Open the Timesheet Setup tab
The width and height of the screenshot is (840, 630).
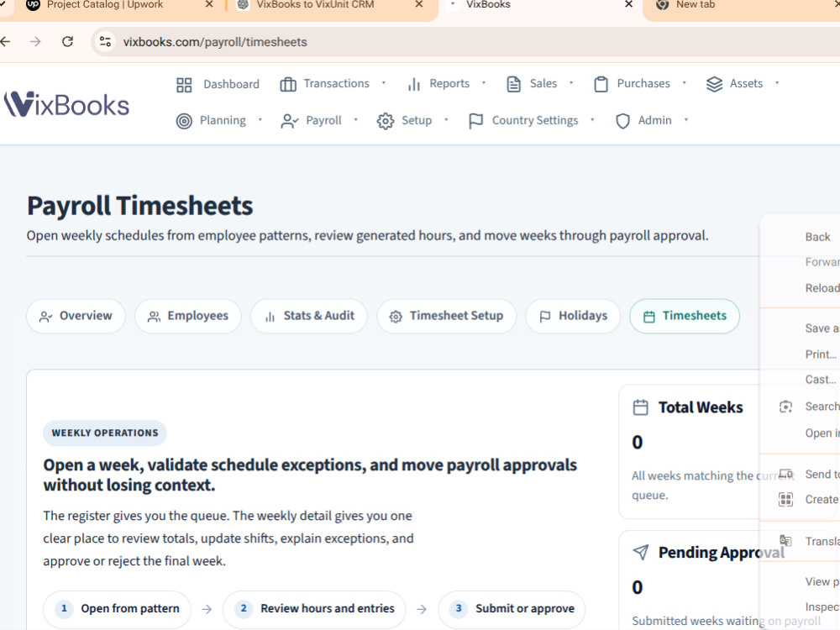pos(447,316)
